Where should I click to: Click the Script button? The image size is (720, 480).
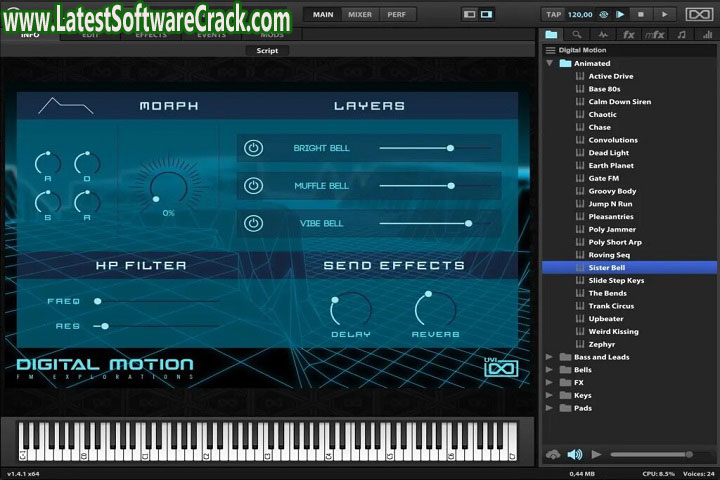coord(267,50)
